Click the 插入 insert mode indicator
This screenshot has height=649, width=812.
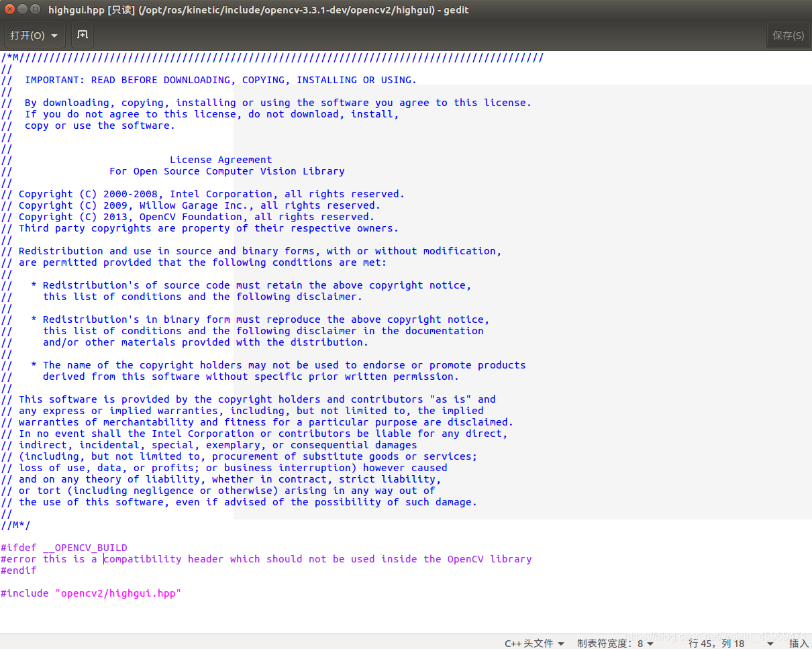[799, 643]
